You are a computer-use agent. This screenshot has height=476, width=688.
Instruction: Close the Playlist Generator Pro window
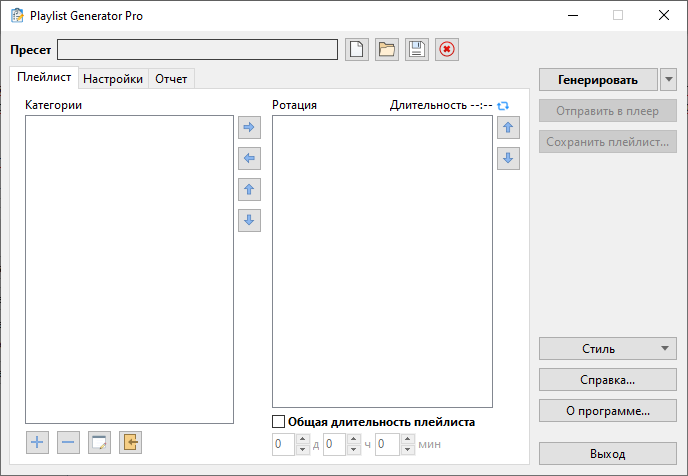pyautogui.click(x=664, y=15)
